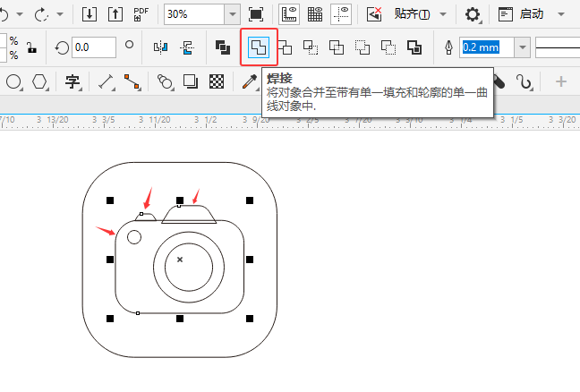Viewport: 580px width, 392px height.
Task: Expand the 启动 dropdown arrow
Action: pyautogui.click(x=561, y=14)
